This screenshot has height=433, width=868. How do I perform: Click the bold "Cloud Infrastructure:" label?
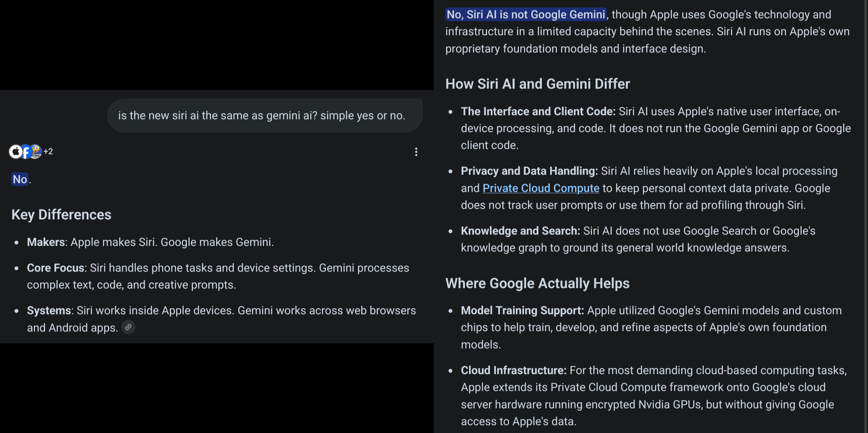(x=514, y=370)
